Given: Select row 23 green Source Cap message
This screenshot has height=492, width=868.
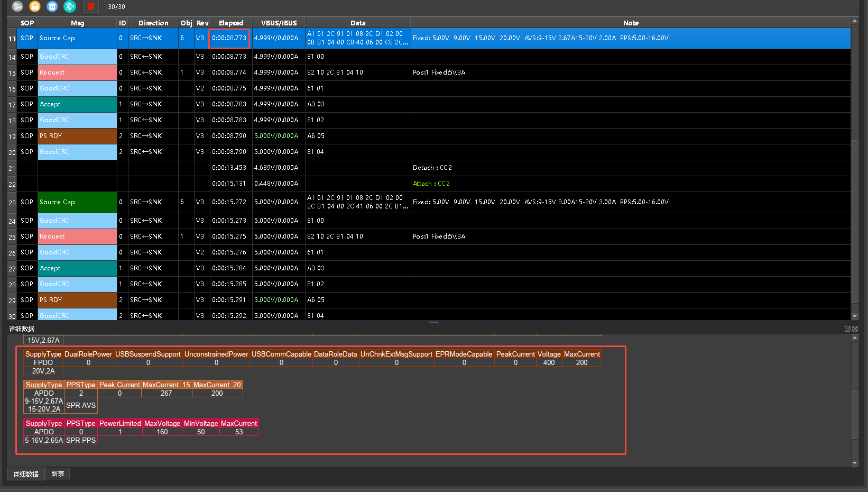Looking at the screenshot, I should (77, 202).
